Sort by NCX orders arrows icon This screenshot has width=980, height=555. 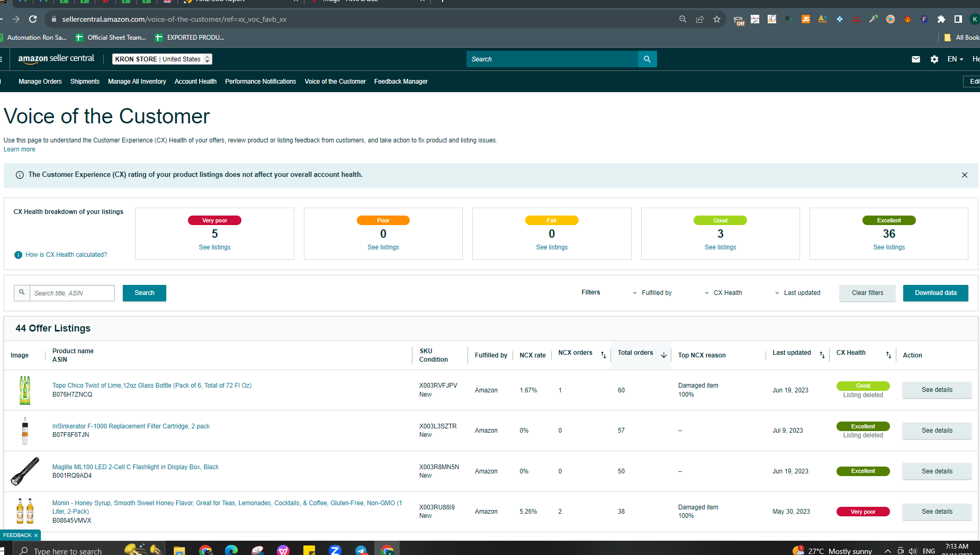pyautogui.click(x=604, y=355)
